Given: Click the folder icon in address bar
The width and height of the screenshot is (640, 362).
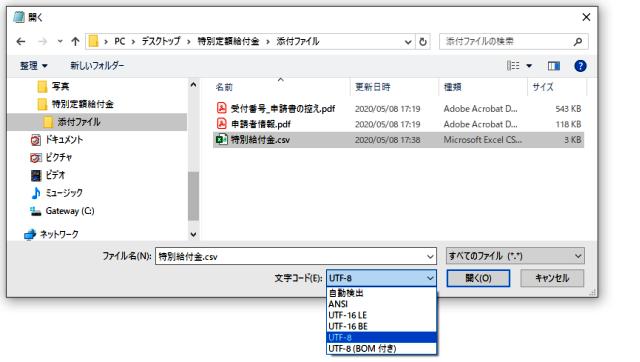Looking at the screenshot, I should click(x=93, y=41).
